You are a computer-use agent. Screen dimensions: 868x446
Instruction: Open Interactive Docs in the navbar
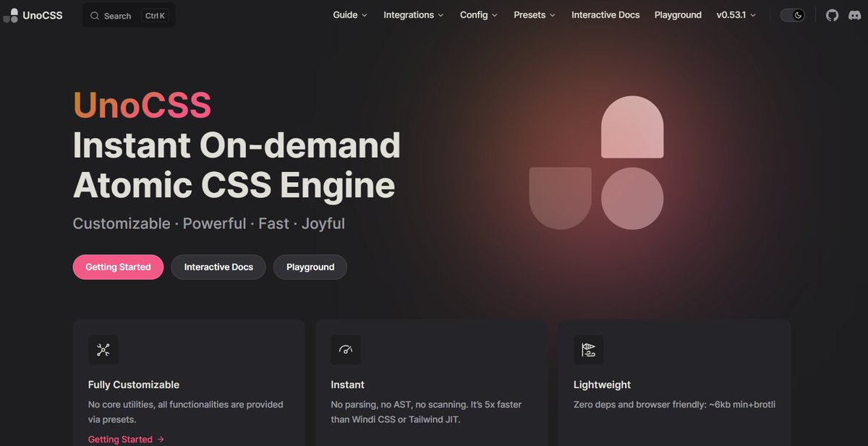(x=605, y=15)
